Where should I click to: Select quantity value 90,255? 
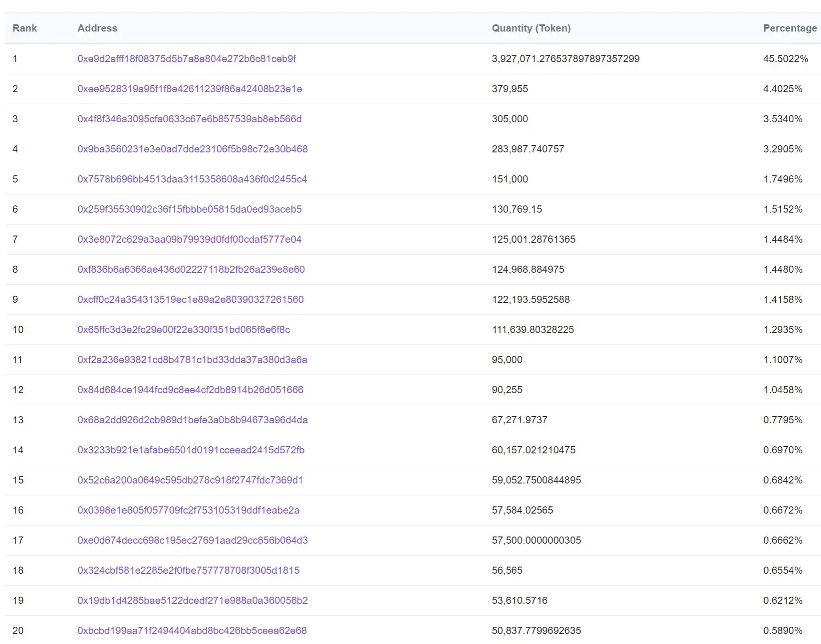click(x=507, y=390)
